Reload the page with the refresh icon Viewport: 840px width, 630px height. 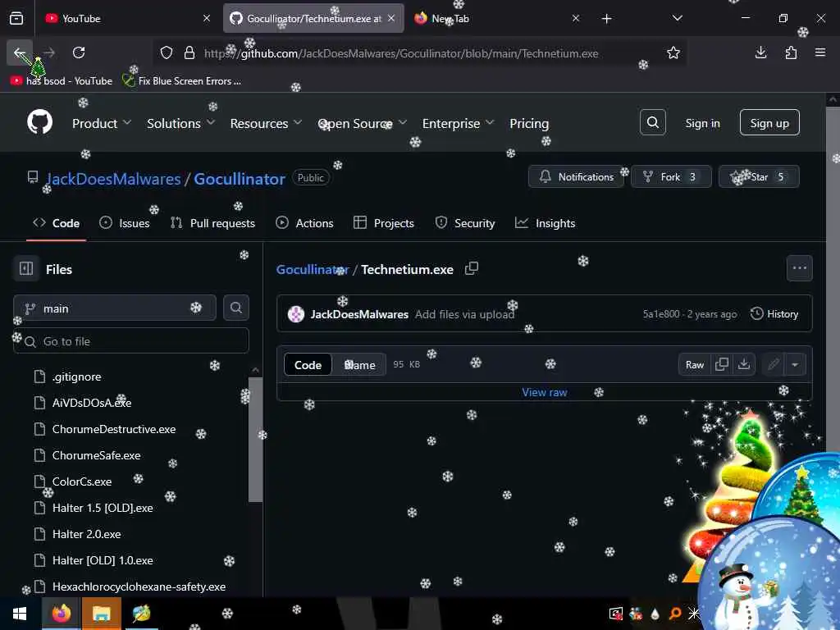coord(79,52)
